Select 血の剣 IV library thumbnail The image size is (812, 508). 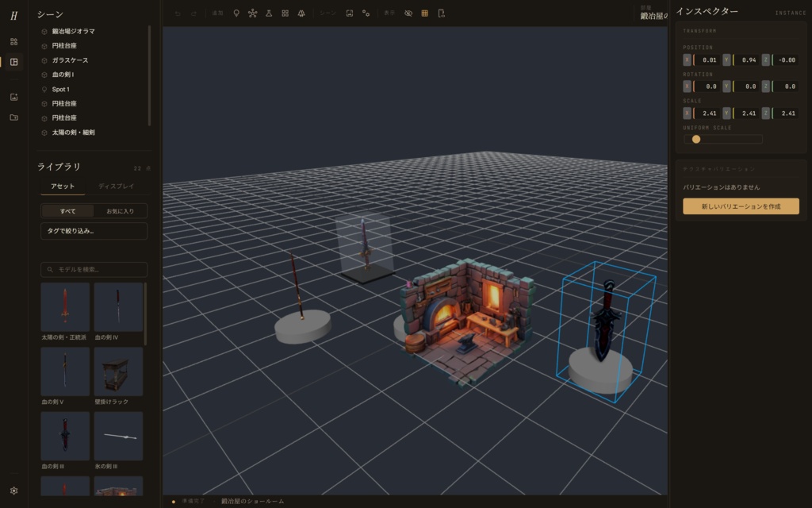click(x=118, y=307)
